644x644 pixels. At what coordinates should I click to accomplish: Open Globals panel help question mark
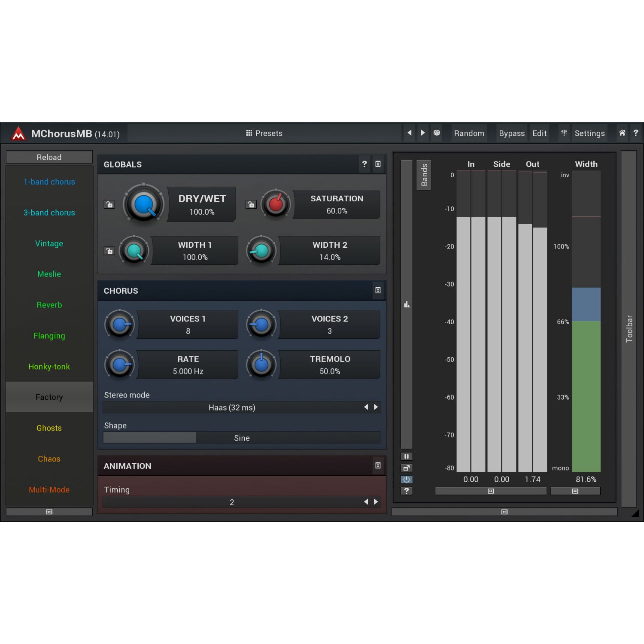click(365, 164)
